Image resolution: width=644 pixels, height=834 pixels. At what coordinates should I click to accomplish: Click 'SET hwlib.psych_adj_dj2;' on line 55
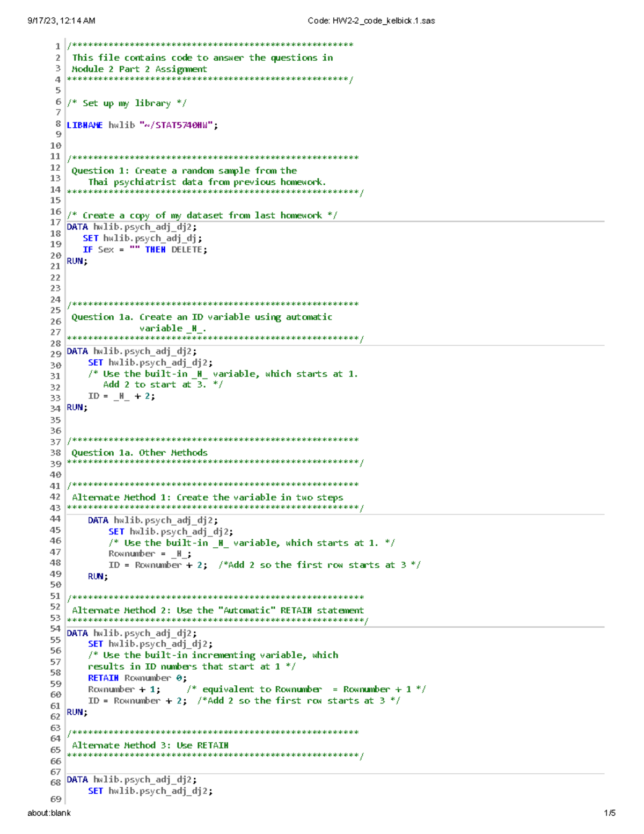pyautogui.click(x=150, y=643)
